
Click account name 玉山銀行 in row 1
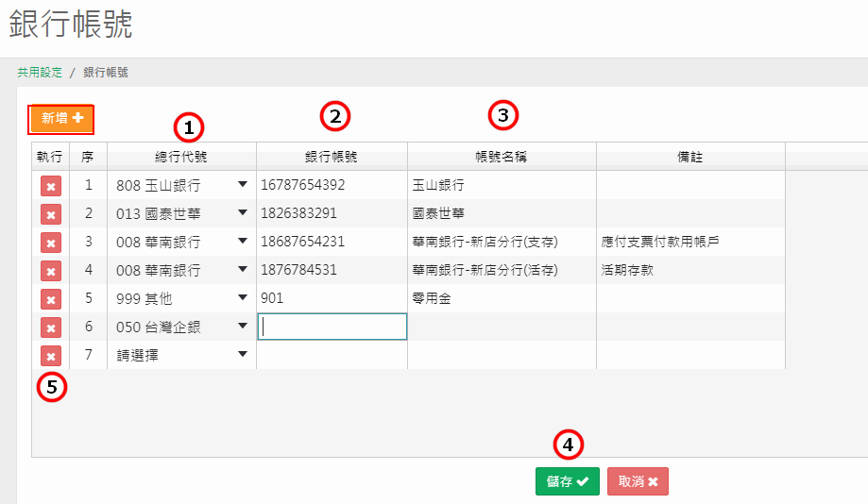[438, 185]
